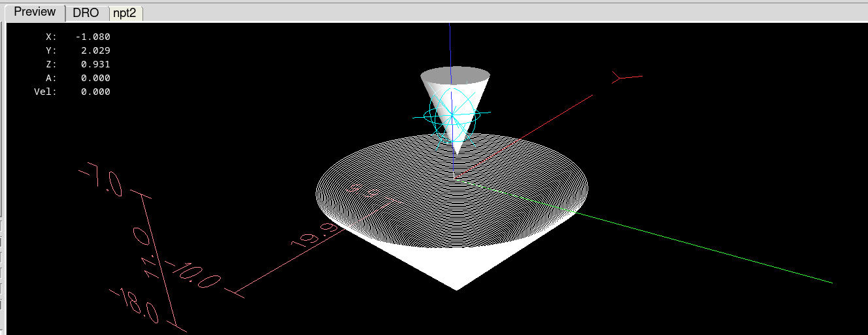Click the blue vertical Z axis line
This screenshot has height=335, width=868.
pos(450,46)
